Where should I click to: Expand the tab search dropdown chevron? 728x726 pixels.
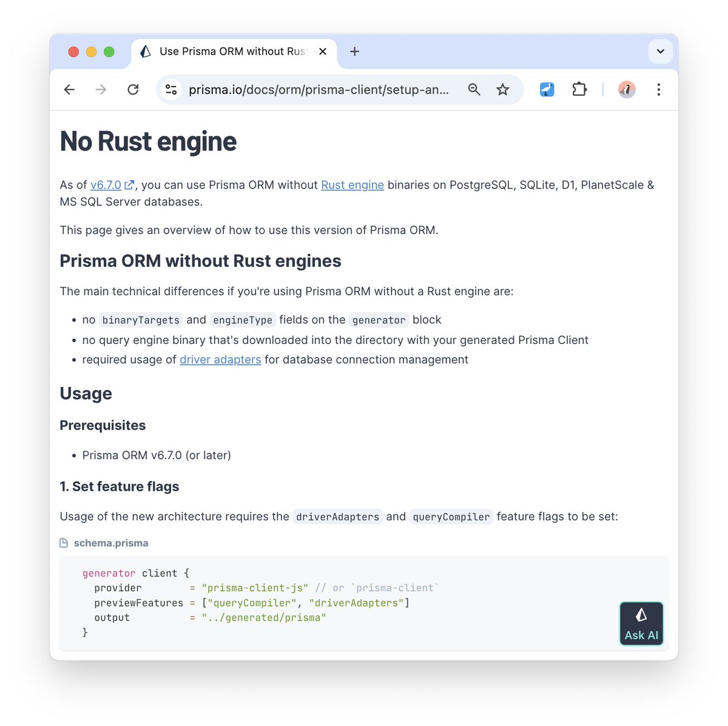tap(660, 52)
